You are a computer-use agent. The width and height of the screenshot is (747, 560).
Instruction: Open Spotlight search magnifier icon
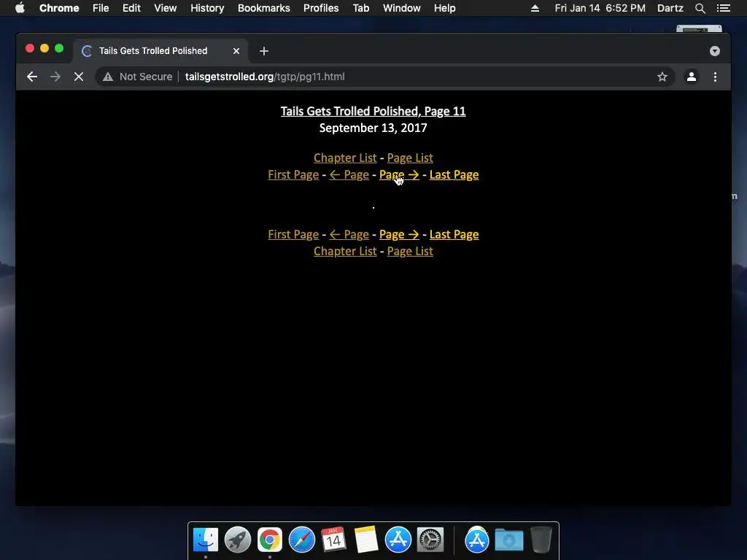coord(700,8)
